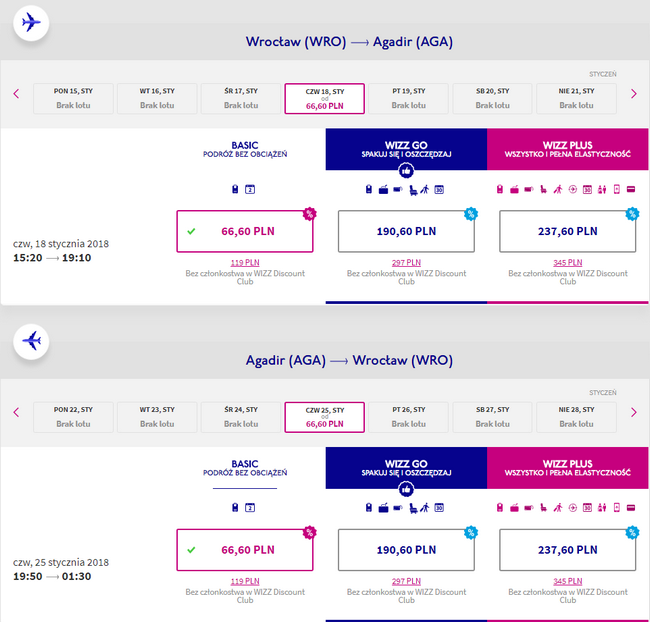The image size is (650, 622).
Task: Click the 'Agadir (AGA) → Wrocław (WRO)' heading
Action: click(349, 360)
